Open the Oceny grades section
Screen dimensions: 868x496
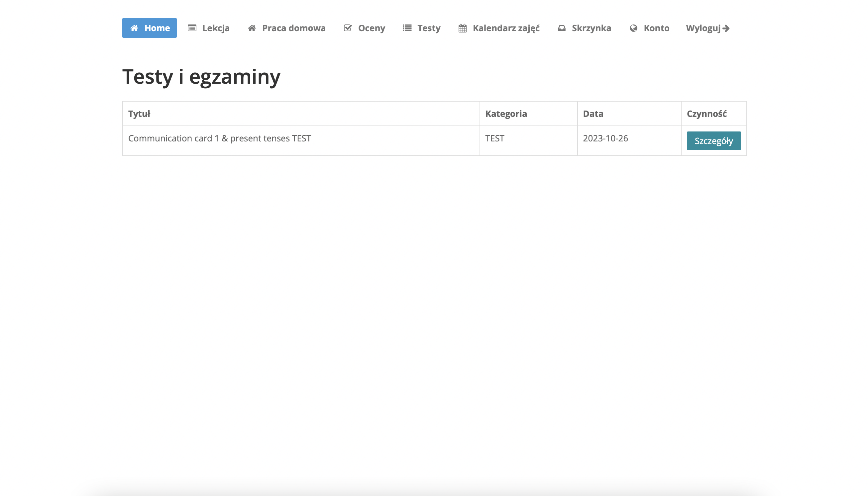(372, 28)
